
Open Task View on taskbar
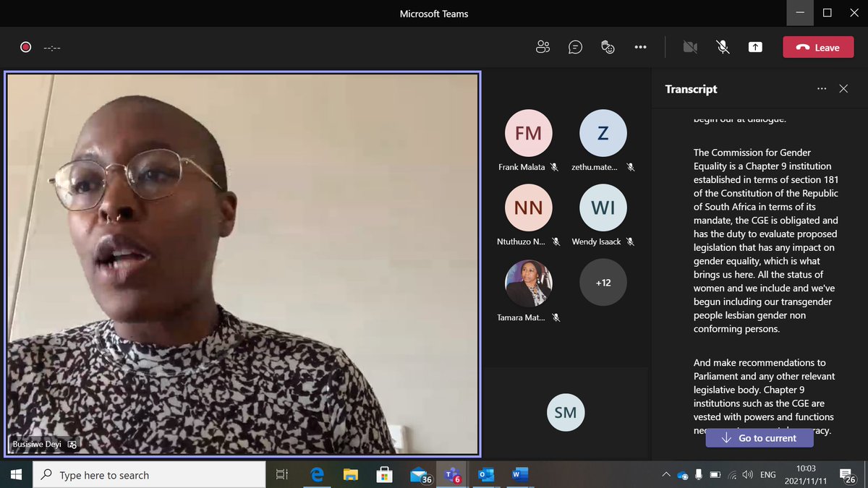point(282,475)
